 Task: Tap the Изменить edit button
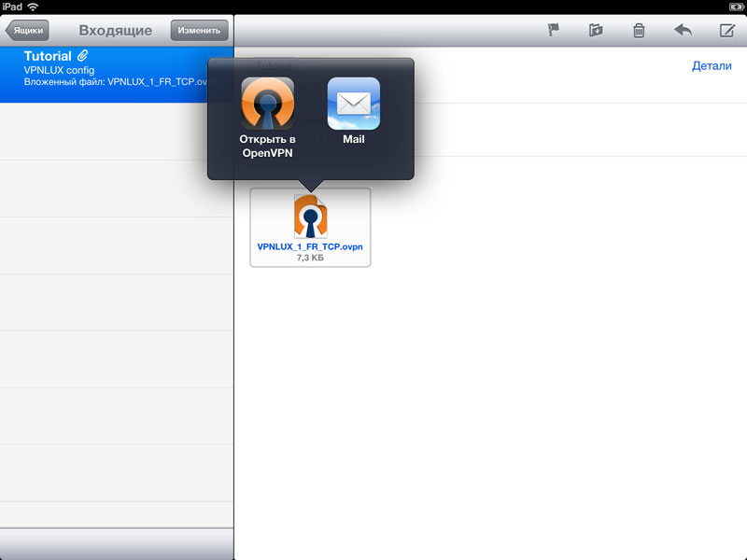199,31
